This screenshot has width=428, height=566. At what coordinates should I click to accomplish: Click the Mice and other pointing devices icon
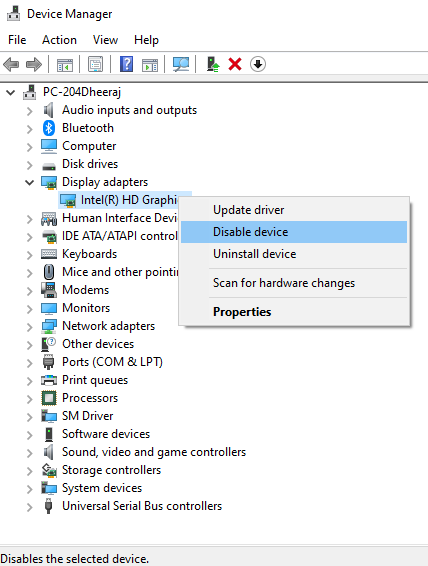pos(49,272)
